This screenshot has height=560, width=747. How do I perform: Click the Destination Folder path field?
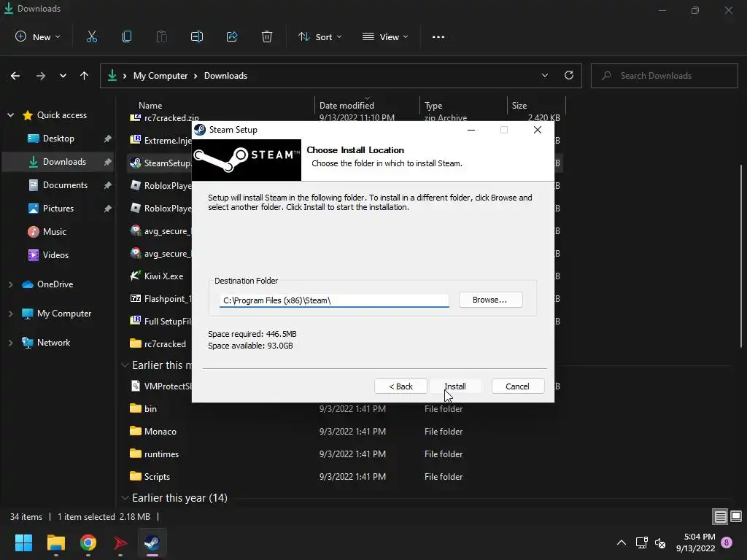[334, 300]
